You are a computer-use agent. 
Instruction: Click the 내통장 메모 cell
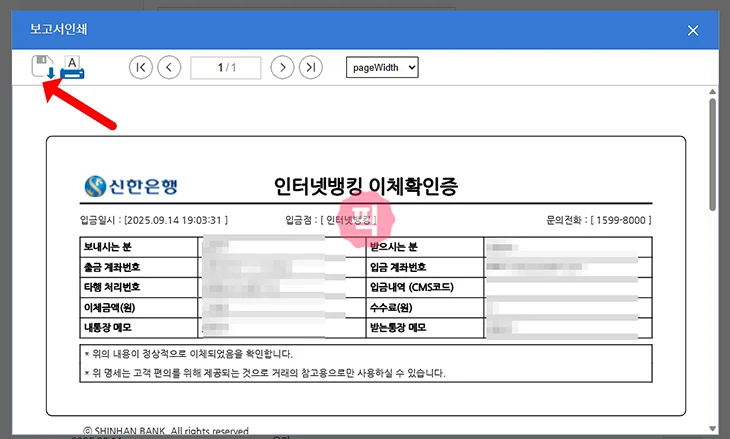point(139,328)
